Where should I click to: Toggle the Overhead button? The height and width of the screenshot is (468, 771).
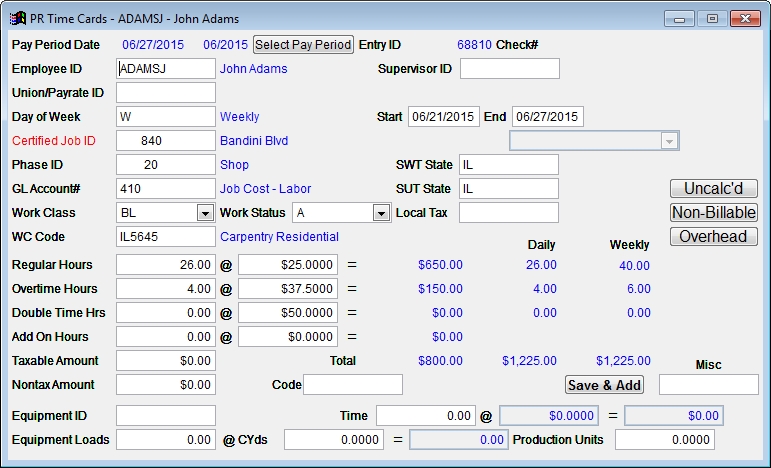[x=713, y=237]
